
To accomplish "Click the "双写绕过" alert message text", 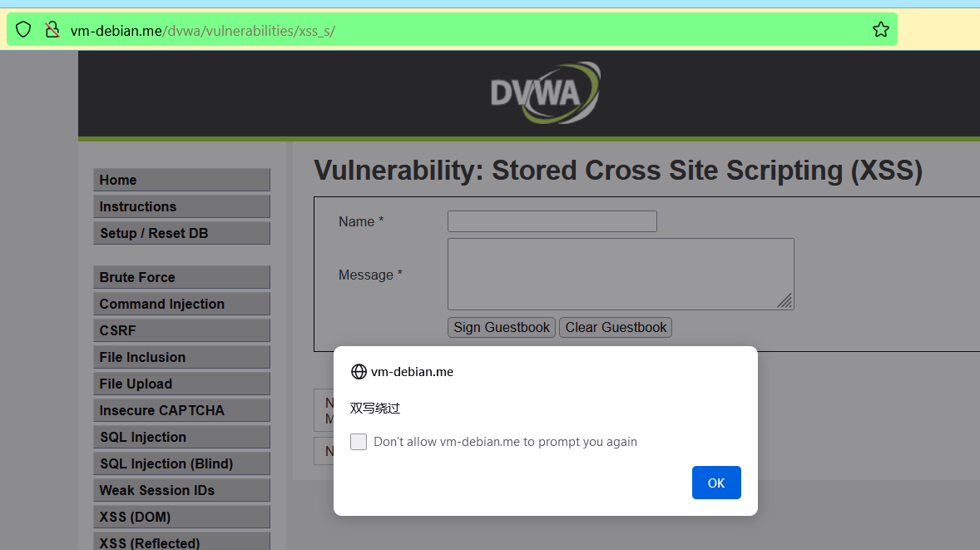I will 374,408.
